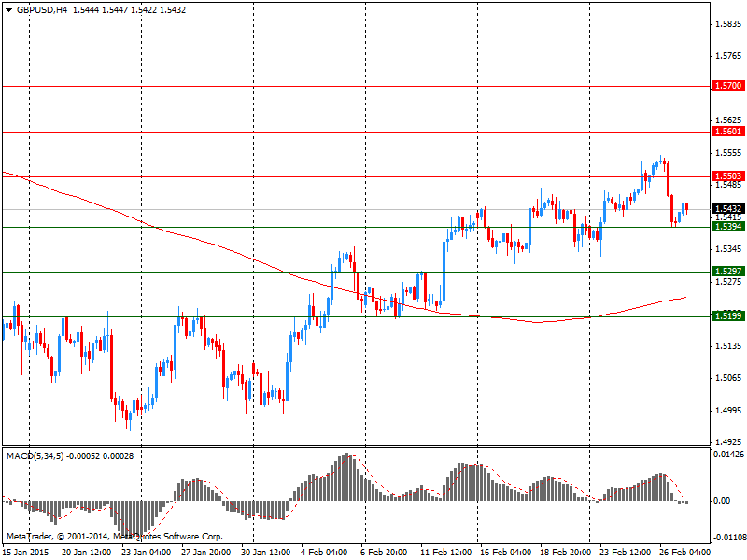Viewport: 747px width, 560px height.
Task: Select the 18 Feb 20:00 time axis label
Action: point(566,553)
